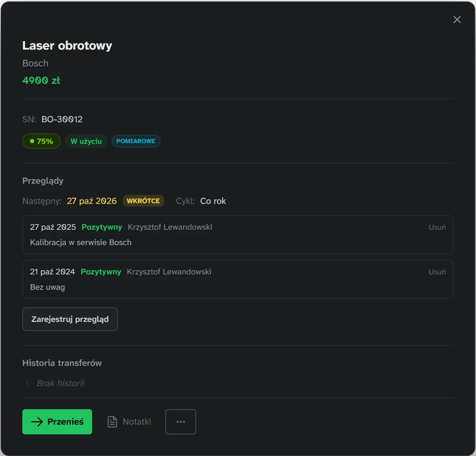Delete the 27 paź 2025 inspection entry

[437, 227]
